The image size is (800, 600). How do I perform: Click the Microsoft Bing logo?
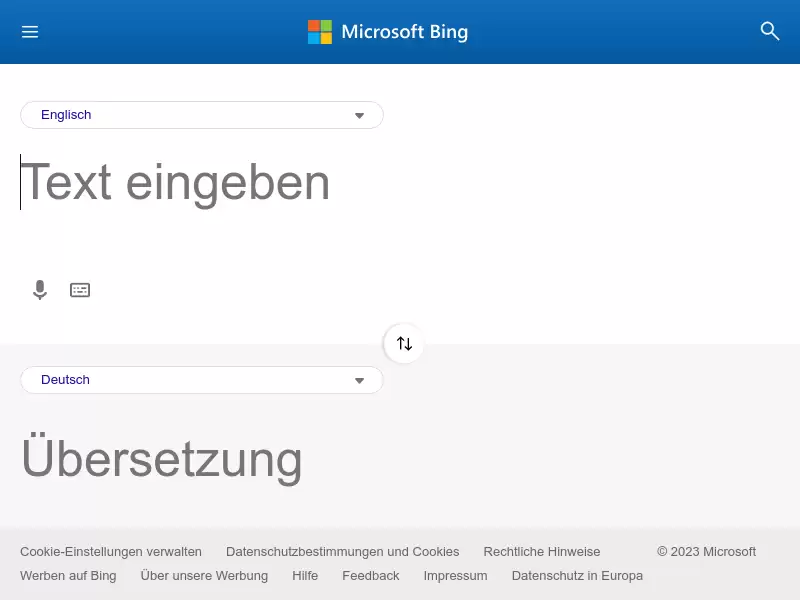tap(388, 32)
